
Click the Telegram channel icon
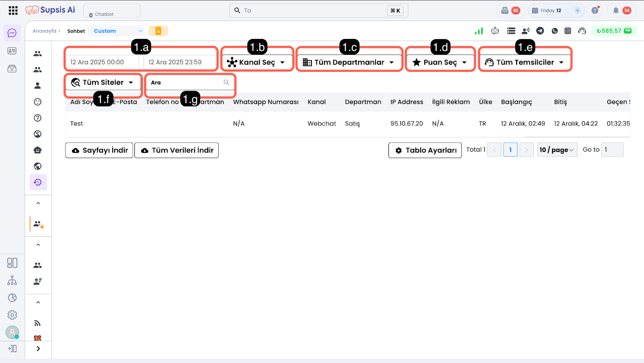tap(540, 31)
